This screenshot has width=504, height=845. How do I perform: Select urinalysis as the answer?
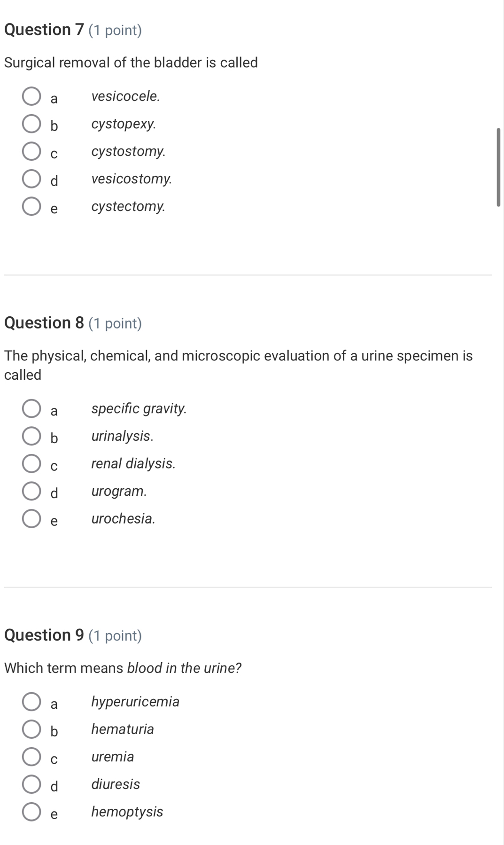coord(31,436)
